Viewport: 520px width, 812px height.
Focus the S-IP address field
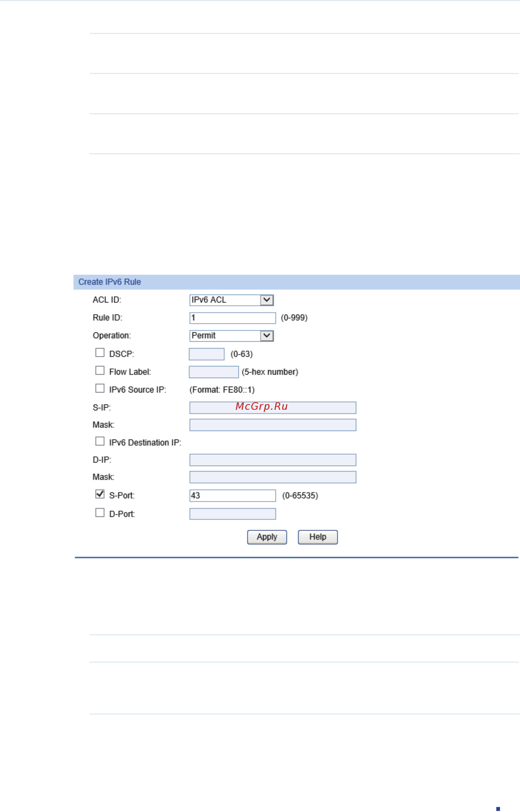point(272,407)
